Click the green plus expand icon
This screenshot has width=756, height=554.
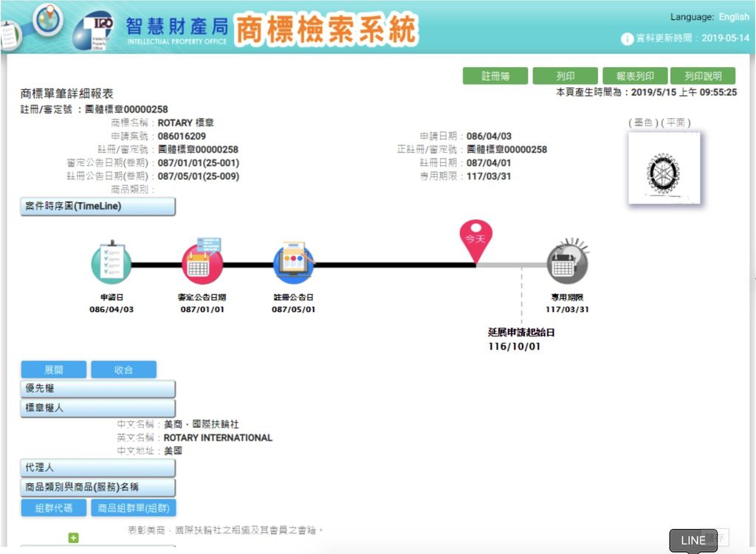[73, 538]
